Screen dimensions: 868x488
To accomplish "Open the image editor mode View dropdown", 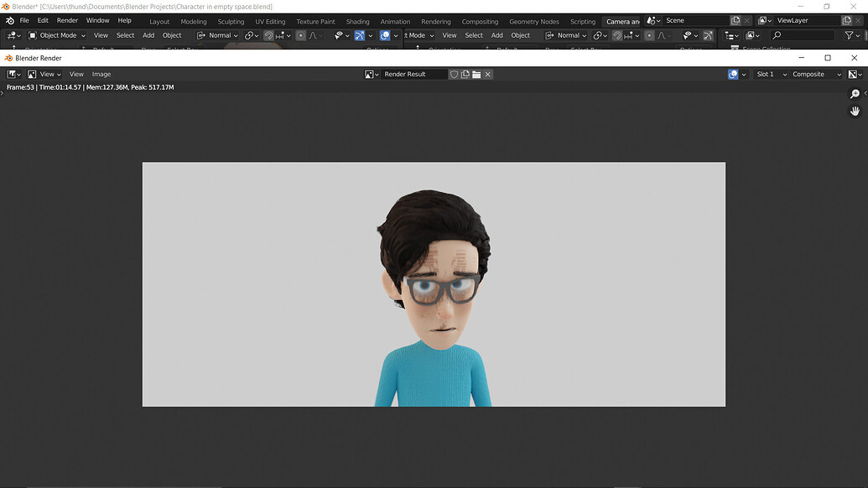I will 44,74.
